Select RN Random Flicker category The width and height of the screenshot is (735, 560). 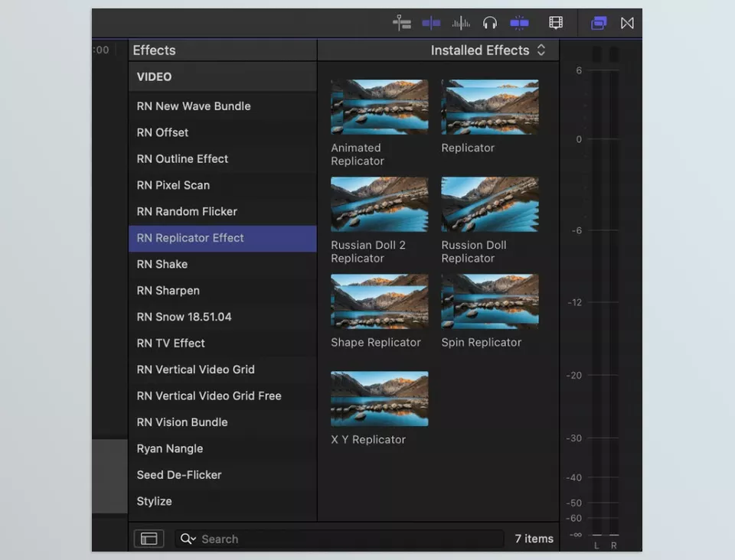coord(223,211)
